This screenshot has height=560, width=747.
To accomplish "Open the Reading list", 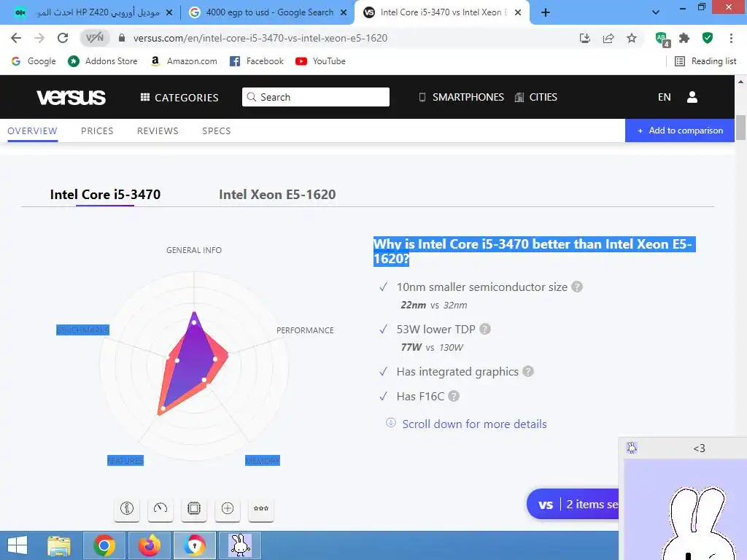I will point(705,61).
